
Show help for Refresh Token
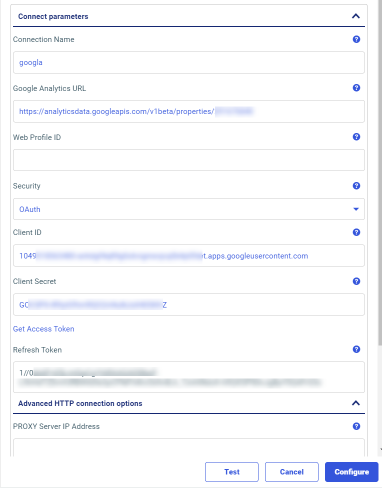click(x=356, y=349)
